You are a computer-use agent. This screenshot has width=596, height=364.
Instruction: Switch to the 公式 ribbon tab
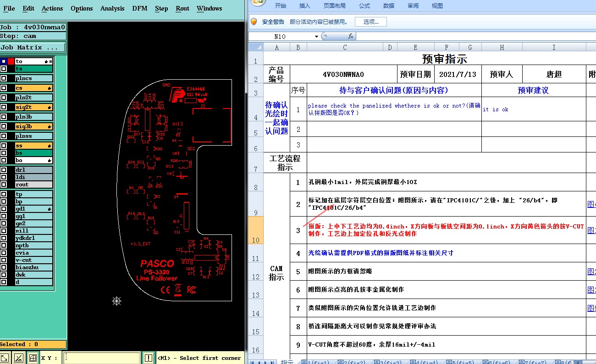[364, 6]
